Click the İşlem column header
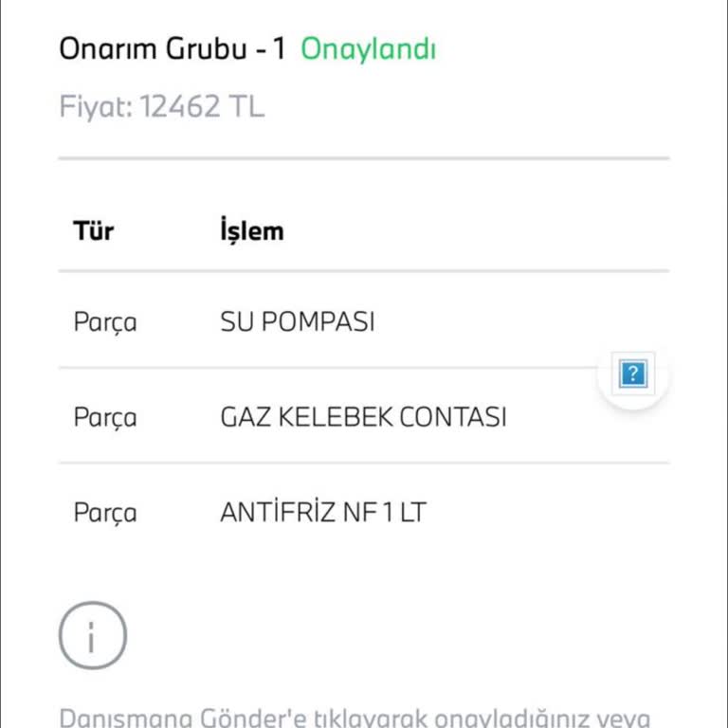This screenshot has width=728, height=728. click(251, 230)
